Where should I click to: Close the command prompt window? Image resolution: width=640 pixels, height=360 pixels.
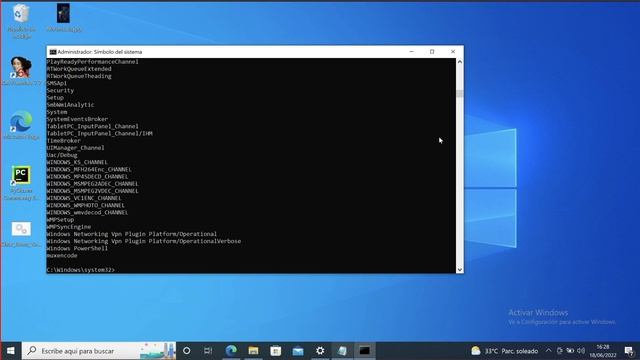click(453, 52)
